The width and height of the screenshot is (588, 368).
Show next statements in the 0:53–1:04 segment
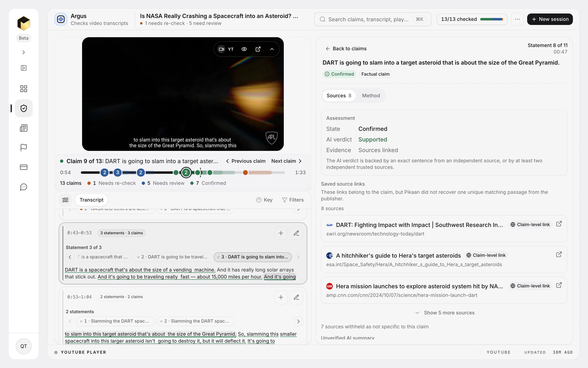point(298,321)
